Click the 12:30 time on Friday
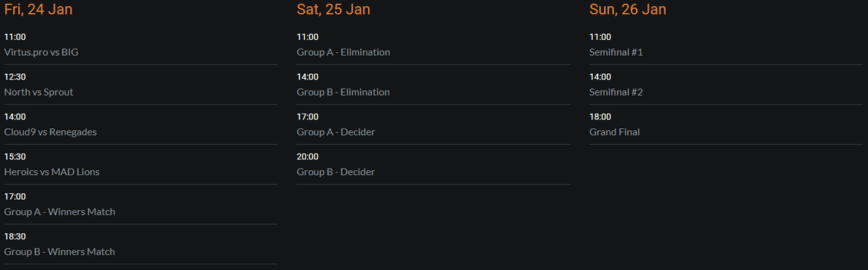 pyautogui.click(x=15, y=77)
